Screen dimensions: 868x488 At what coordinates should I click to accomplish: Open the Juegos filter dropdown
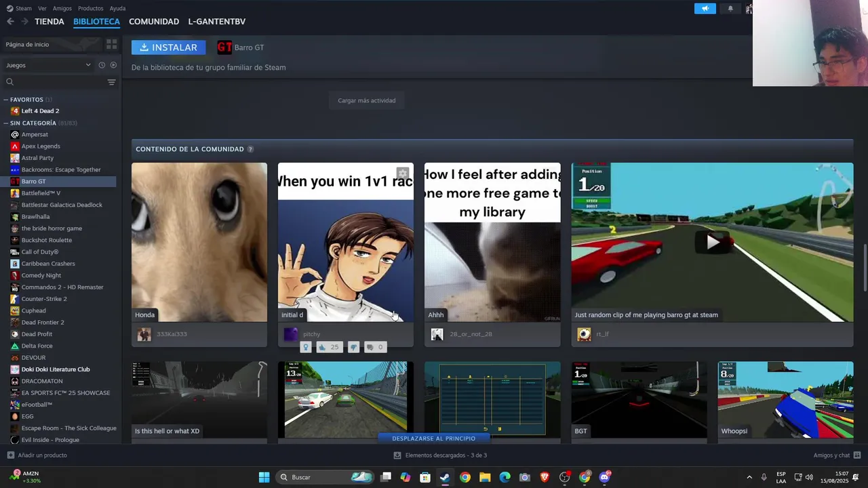48,65
